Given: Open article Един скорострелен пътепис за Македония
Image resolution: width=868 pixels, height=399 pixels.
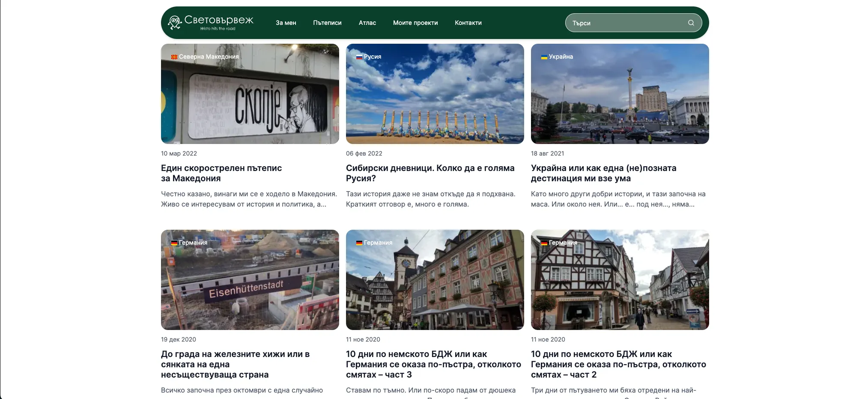Looking at the screenshot, I should (x=221, y=173).
